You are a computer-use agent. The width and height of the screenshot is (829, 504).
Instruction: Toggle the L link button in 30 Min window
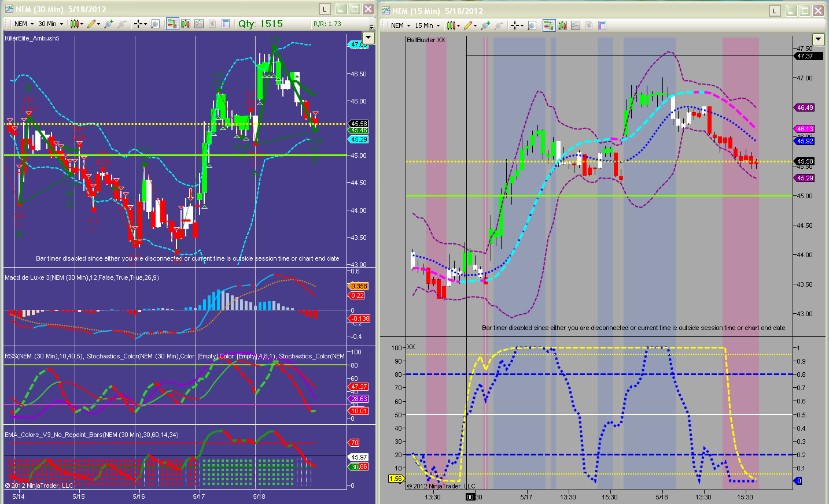pos(325,9)
